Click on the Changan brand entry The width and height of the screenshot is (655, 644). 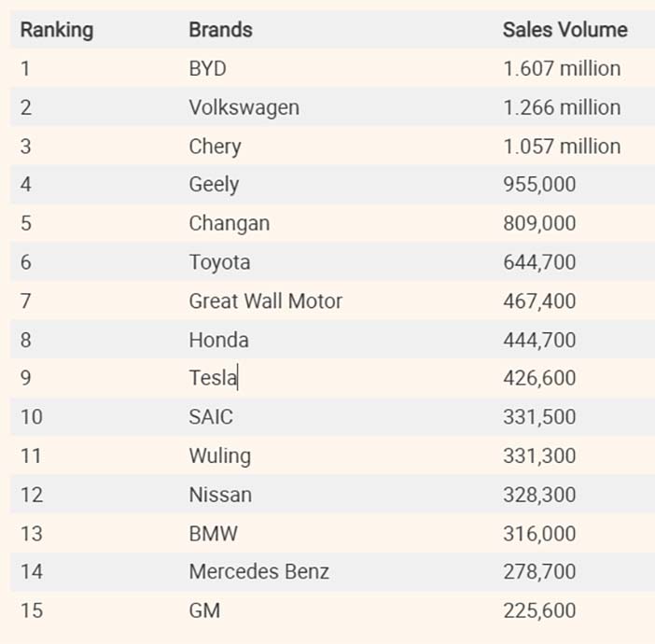click(229, 224)
